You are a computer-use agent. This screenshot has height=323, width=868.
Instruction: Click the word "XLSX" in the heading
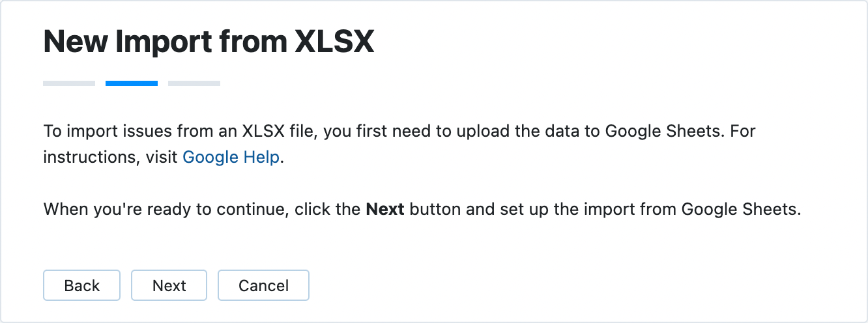point(334,42)
